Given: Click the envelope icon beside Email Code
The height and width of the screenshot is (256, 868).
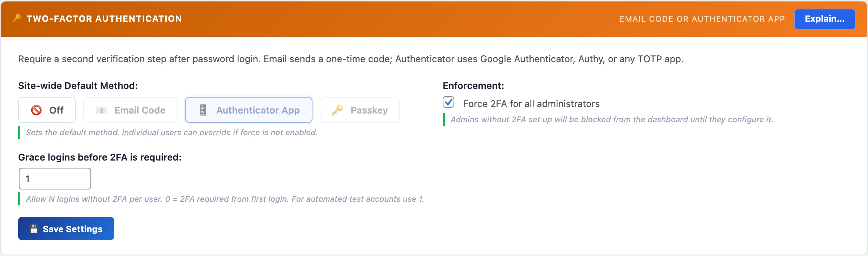Looking at the screenshot, I should point(101,110).
